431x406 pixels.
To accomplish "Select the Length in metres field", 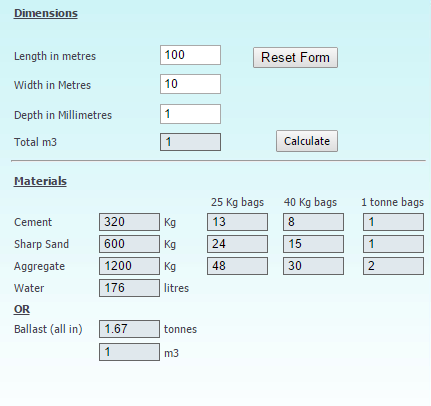I will click(190, 55).
